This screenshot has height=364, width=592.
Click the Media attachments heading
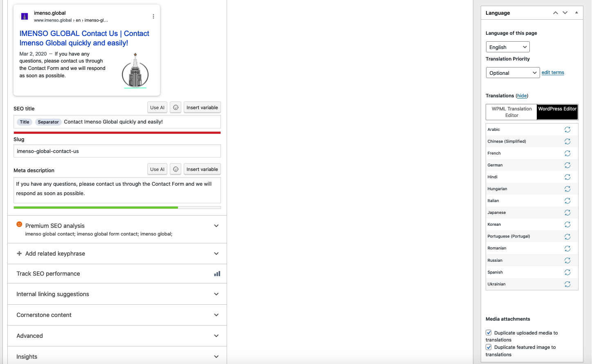click(508, 319)
